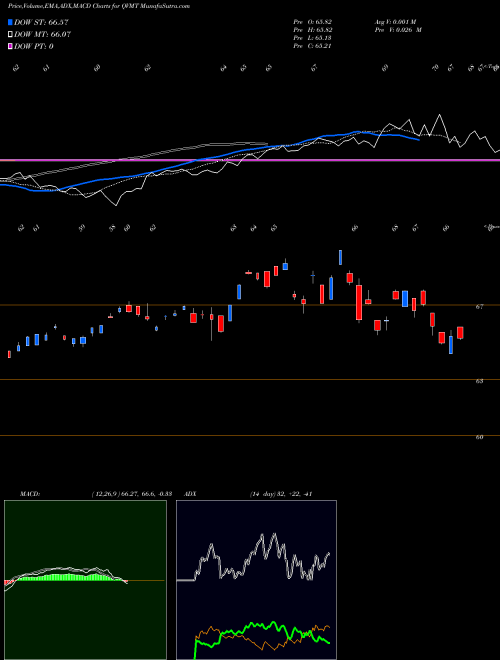Click the 'Pre C: 65.21' close value

pos(313,46)
